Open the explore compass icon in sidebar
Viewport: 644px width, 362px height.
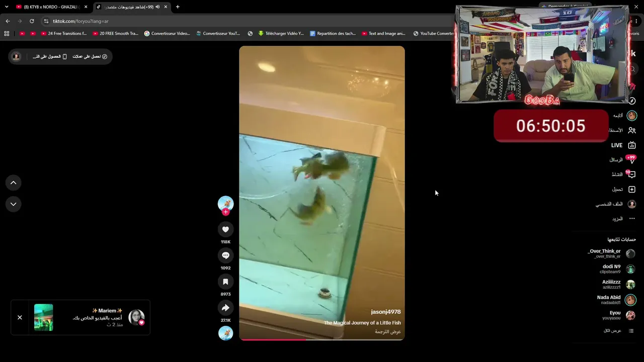[632, 101]
